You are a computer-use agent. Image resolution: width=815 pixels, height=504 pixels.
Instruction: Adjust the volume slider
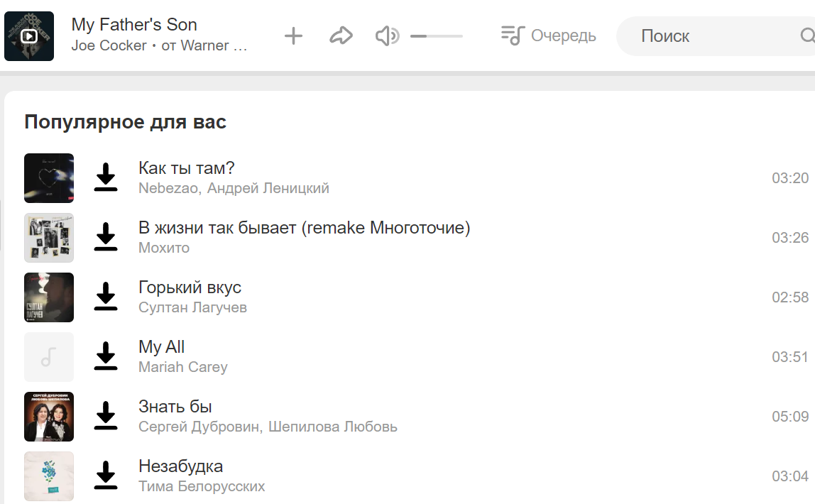click(x=437, y=36)
